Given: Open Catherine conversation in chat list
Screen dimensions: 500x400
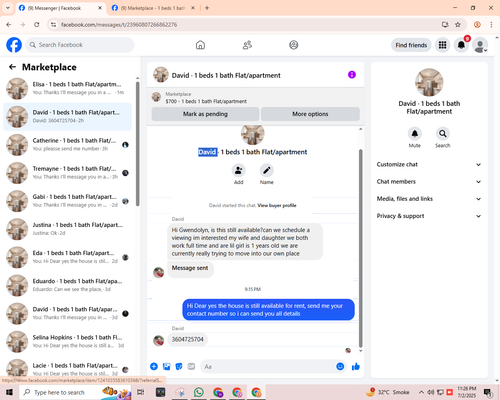Looking at the screenshot, I should click(68, 145).
